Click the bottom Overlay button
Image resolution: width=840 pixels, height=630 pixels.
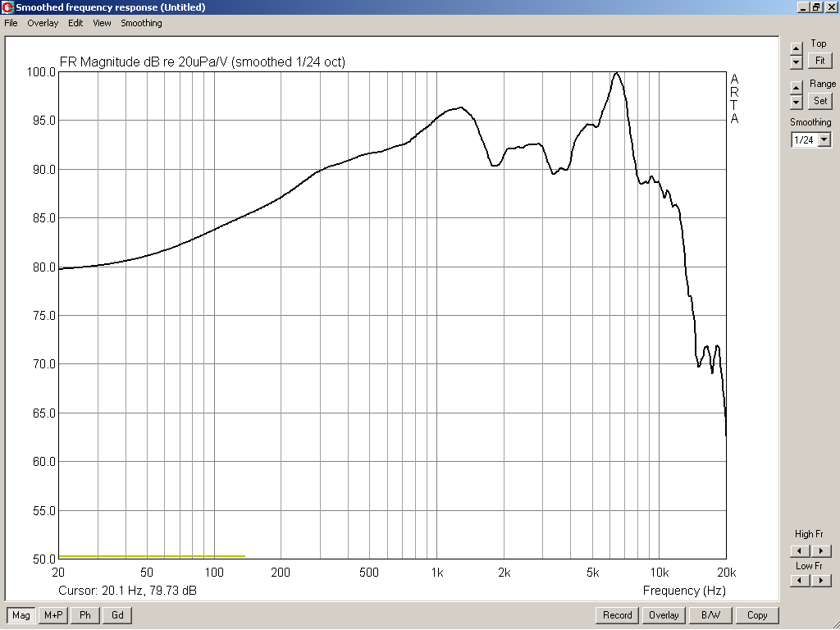[x=664, y=615]
